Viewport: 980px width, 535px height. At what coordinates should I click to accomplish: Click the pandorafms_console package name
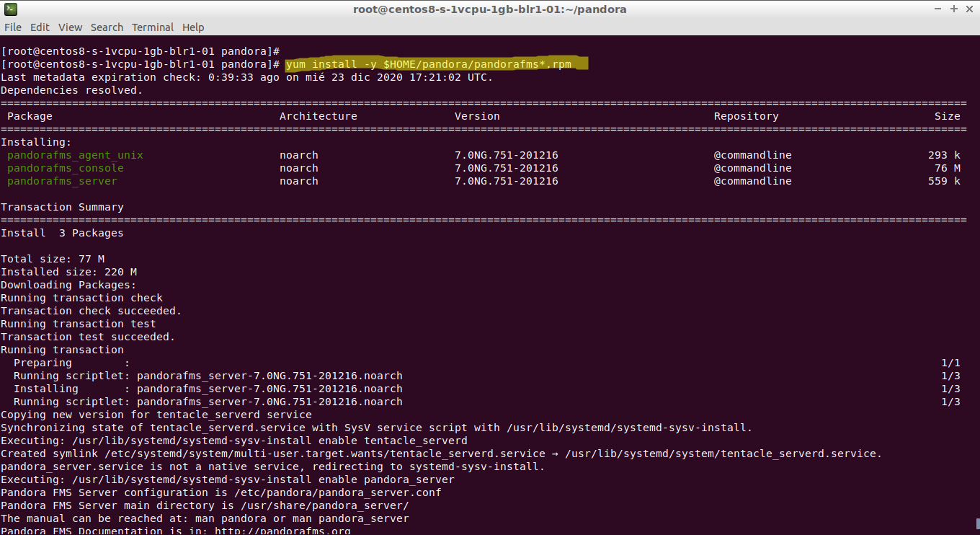click(66, 168)
